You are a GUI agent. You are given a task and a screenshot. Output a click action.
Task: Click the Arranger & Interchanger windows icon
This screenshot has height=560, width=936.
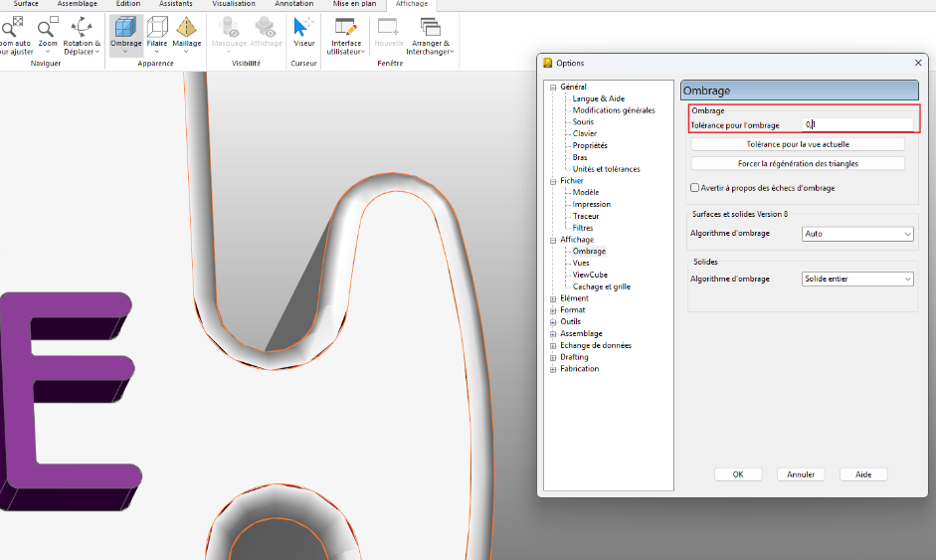431,28
